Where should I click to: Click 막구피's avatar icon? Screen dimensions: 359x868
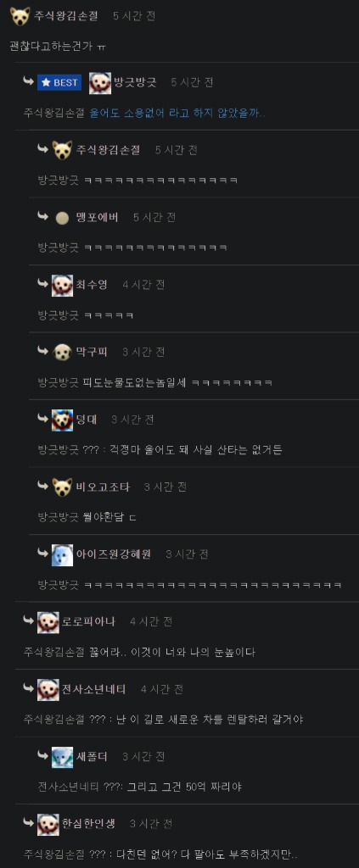click(x=62, y=352)
